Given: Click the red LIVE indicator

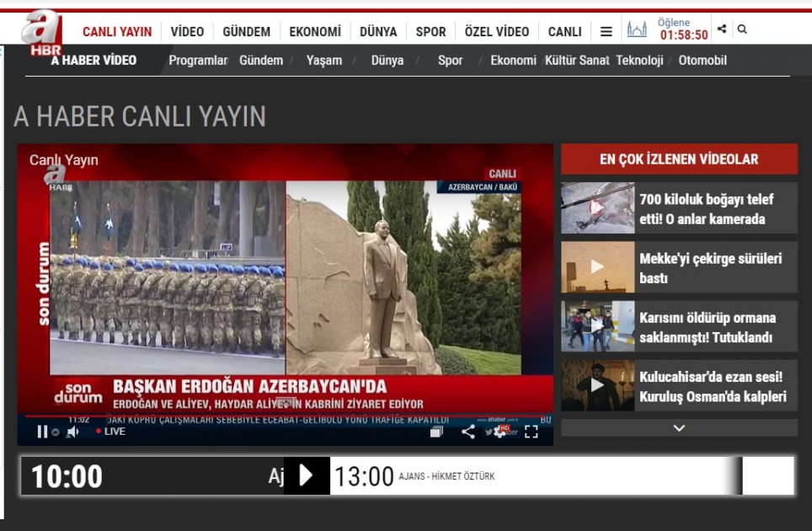Looking at the screenshot, I should 111,432.
